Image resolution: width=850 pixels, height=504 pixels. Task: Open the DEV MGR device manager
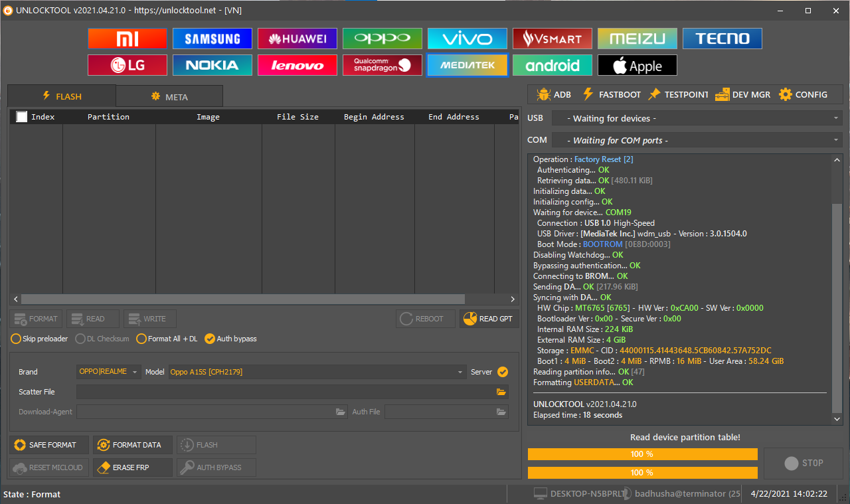pos(743,94)
